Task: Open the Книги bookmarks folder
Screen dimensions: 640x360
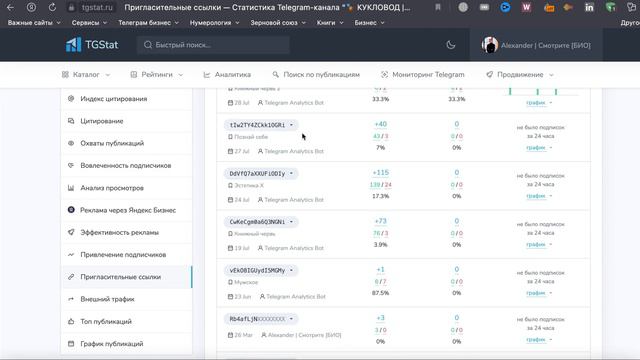Action: click(x=330, y=23)
